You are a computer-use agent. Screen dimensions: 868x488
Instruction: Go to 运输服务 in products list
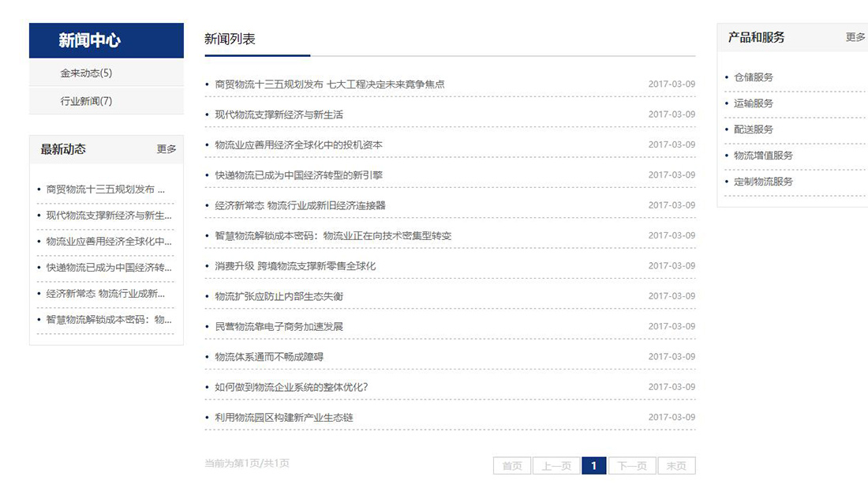[x=754, y=103]
